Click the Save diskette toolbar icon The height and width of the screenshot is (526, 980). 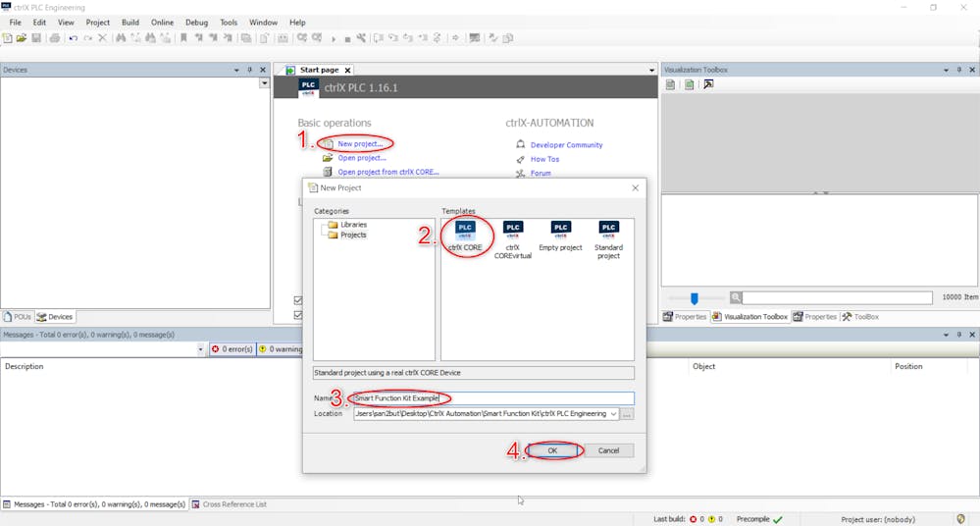pos(36,38)
